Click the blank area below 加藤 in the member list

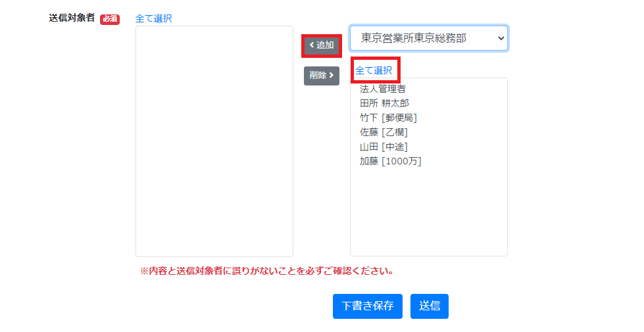click(x=428, y=211)
